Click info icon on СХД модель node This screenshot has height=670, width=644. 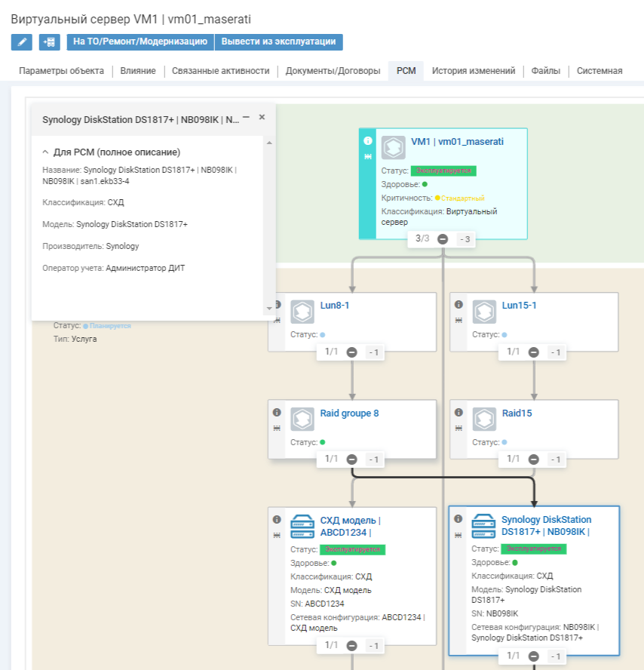[277, 519]
